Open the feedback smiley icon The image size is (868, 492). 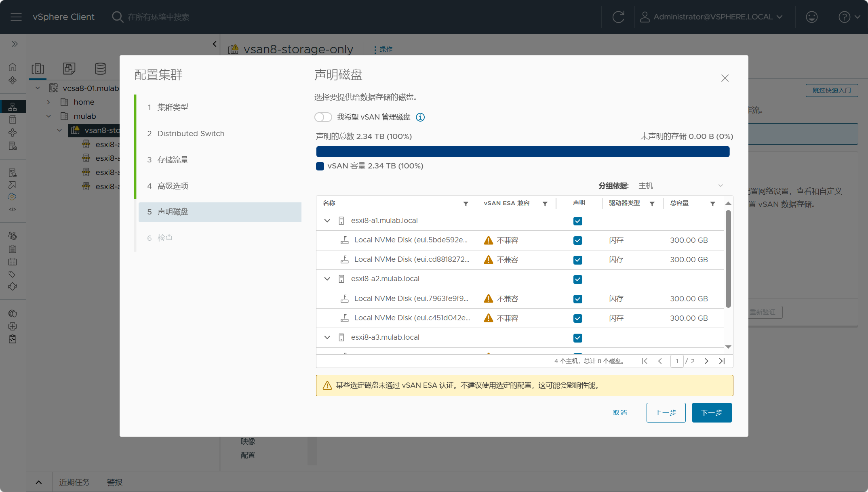click(811, 17)
